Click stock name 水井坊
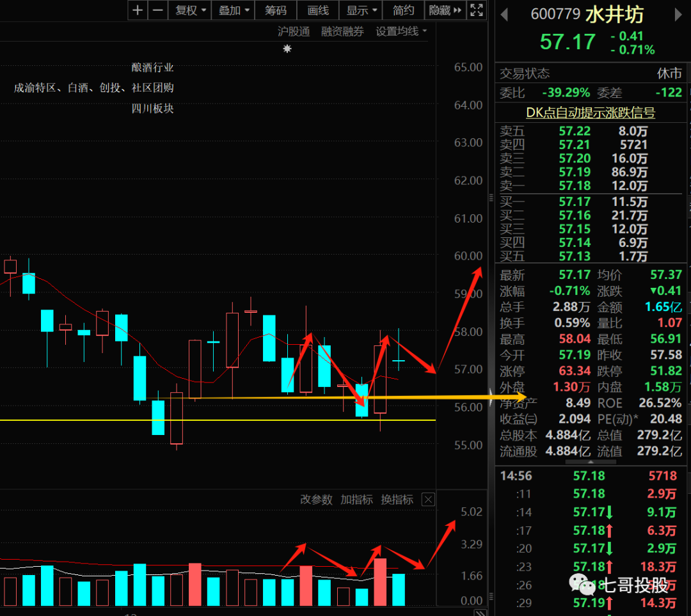Image resolution: width=691 pixels, height=616 pixels. 615,15
